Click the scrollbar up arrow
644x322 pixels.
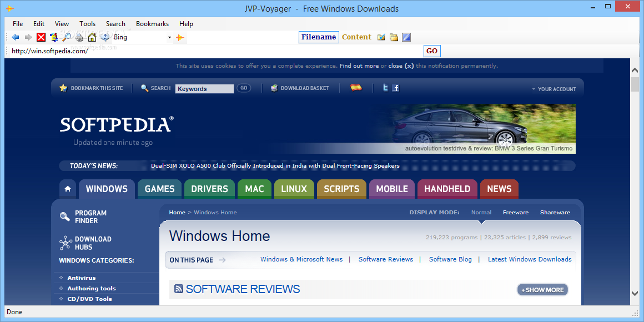click(635, 71)
